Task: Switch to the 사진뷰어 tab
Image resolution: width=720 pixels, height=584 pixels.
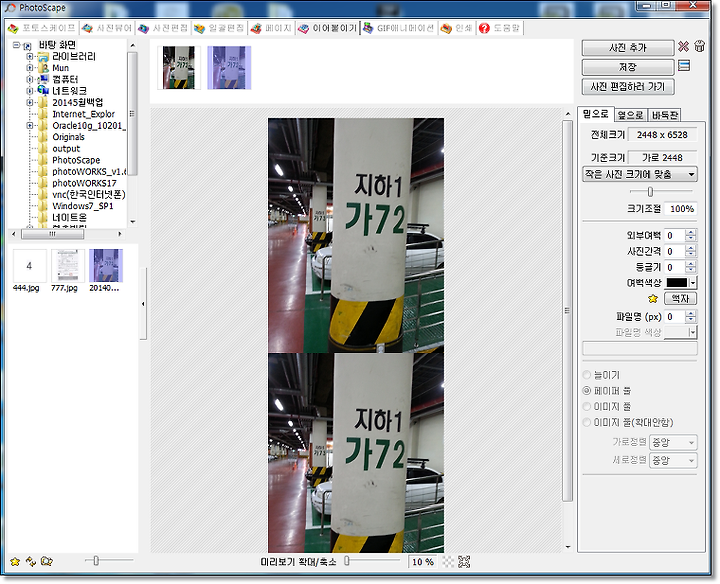Action: click(x=107, y=28)
